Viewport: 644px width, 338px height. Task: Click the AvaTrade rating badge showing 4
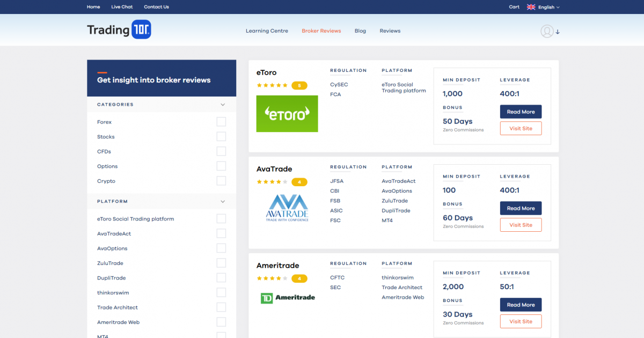click(x=299, y=182)
